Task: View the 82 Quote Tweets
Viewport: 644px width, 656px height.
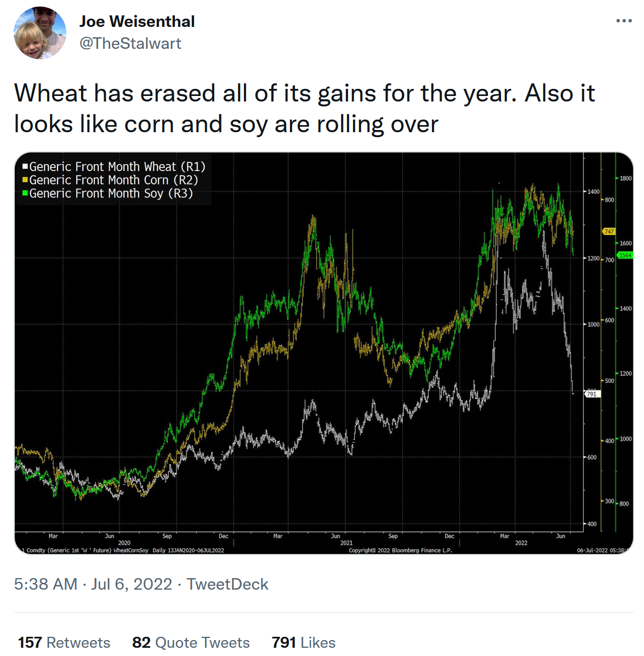Action: pyautogui.click(x=191, y=642)
